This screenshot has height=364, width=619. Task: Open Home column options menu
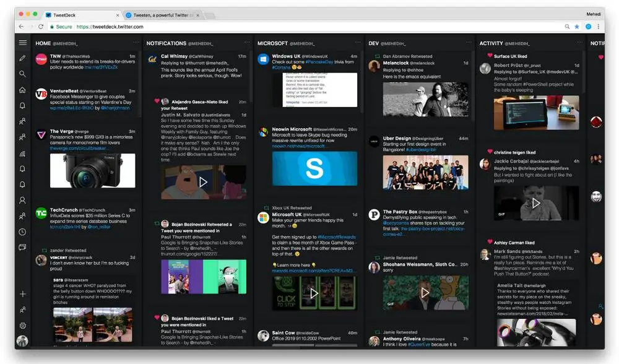point(136,42)
